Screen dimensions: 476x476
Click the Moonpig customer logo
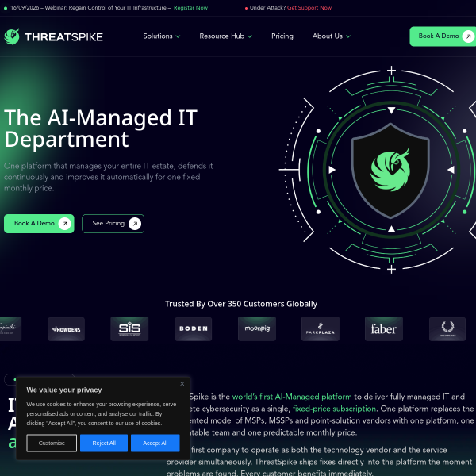point(257,328)
